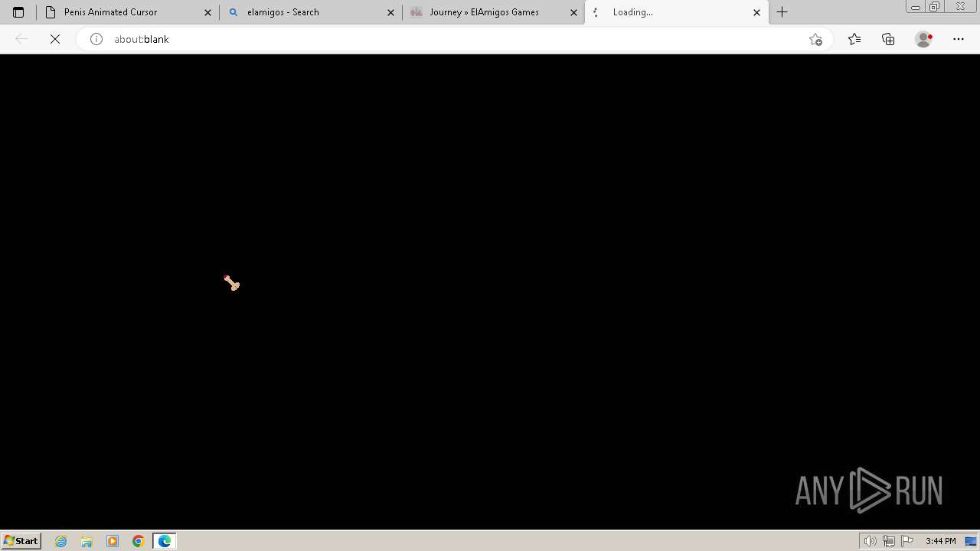Close the Journey » ElAmigos Games tab
Image resolution: width=980 pixels, height=551 pixels.
573,12
